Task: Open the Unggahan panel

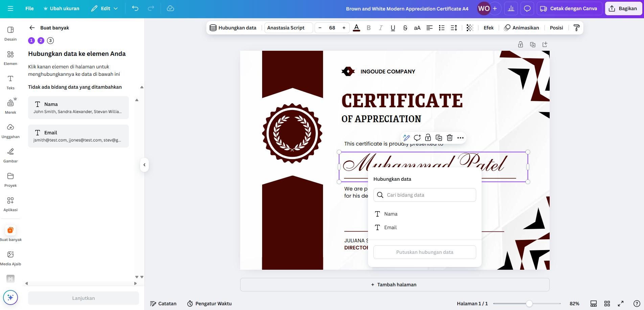Action: tap(10, 131)
